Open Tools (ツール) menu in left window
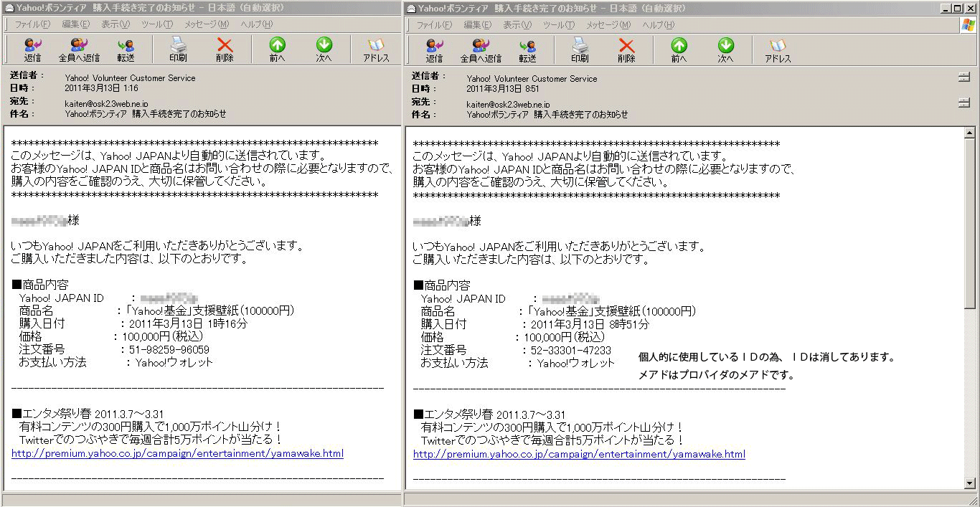The width and height of the screenshot is (980, 507). pos(157,24)
